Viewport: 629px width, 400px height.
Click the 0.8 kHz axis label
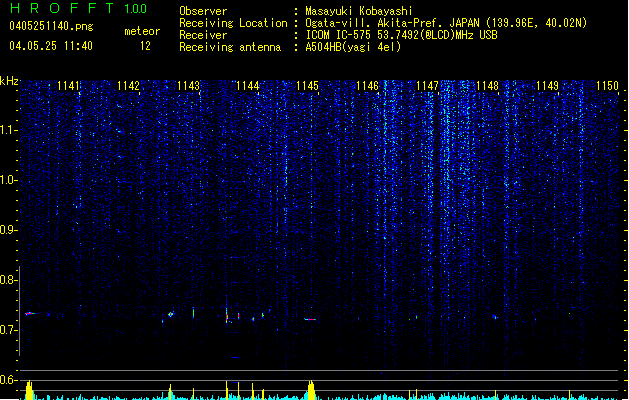[x=8, y=280]
